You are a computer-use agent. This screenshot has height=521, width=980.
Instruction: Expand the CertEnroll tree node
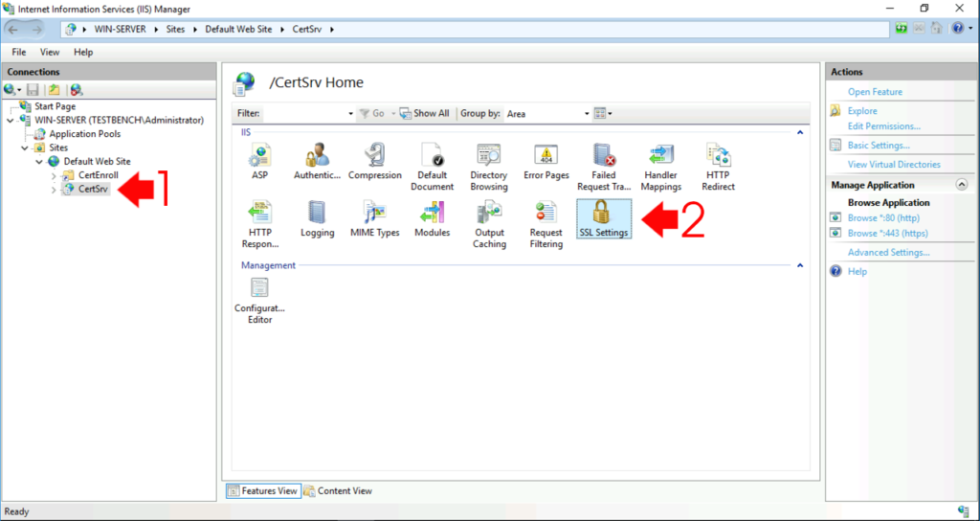click(54, 175)
